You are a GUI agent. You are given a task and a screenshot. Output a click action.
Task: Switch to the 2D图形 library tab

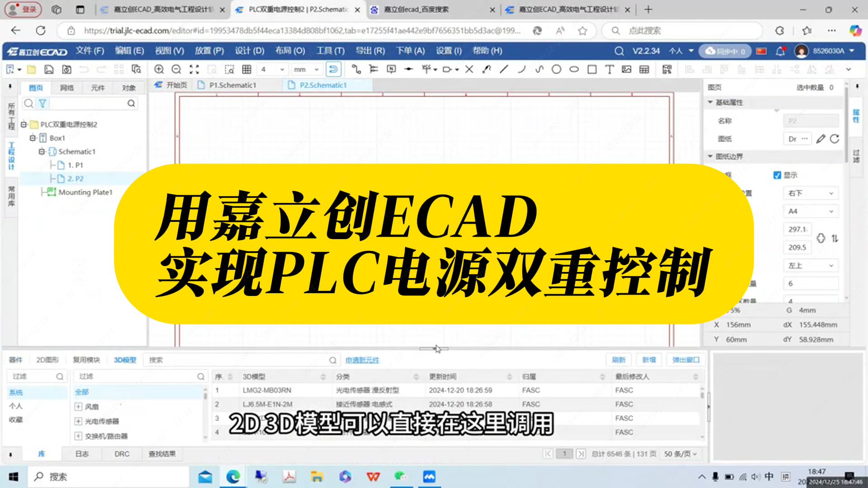coord(47,360)
